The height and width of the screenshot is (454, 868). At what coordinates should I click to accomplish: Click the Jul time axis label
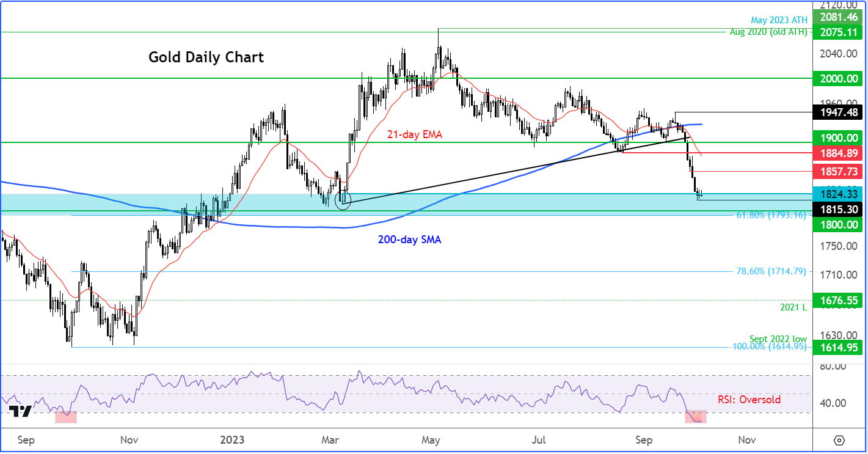[x=539, y=440]
